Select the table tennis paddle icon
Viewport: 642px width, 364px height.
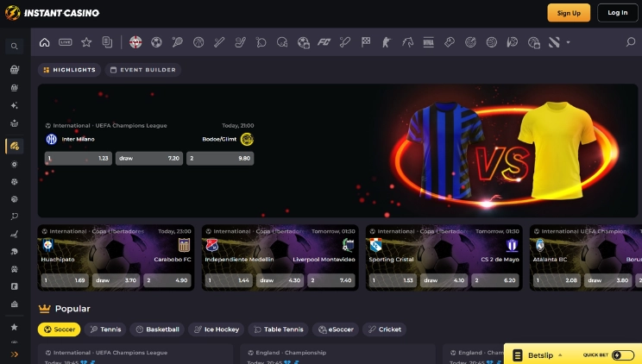pyautogui.click(x=261, y=42)
